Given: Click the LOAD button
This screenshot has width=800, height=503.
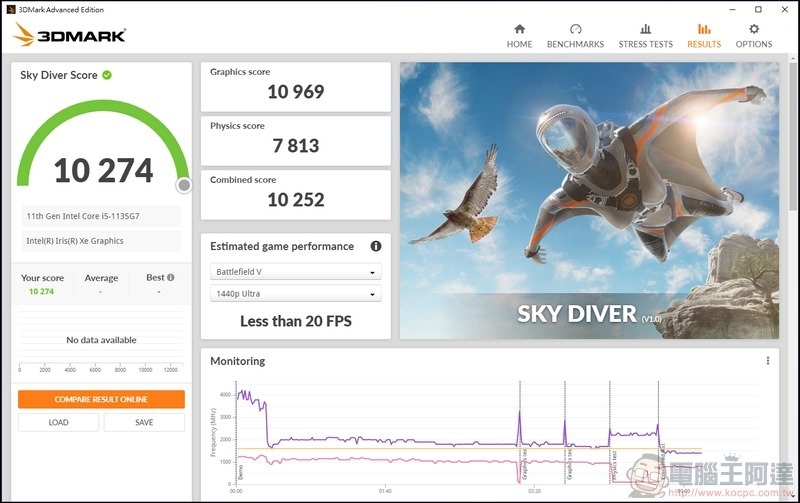Looking at the screenshot, I should [x=59, y=422].
